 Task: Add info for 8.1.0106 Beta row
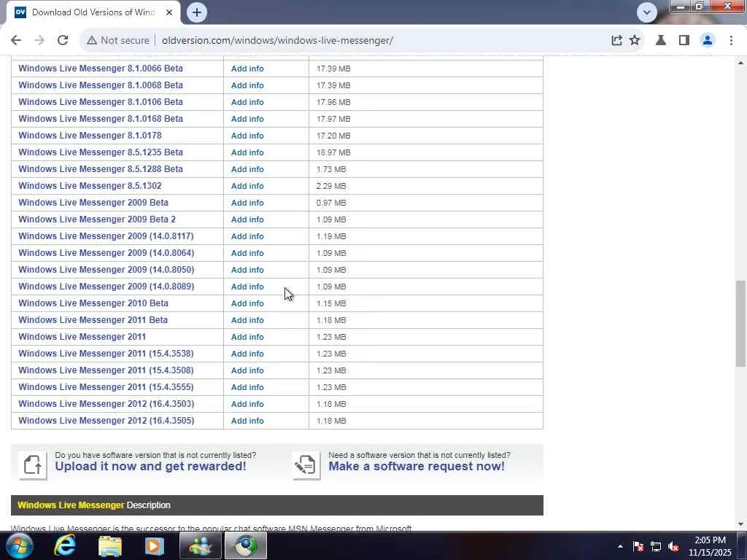[247, 102]
